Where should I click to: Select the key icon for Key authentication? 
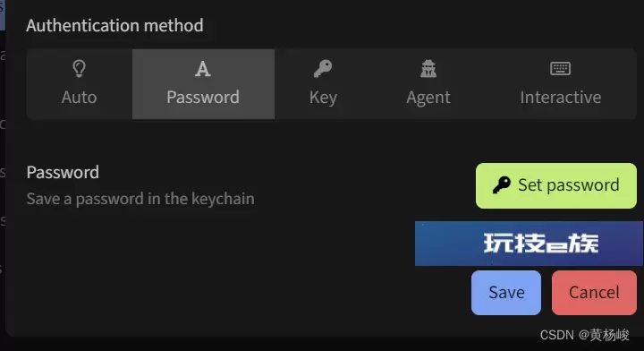(x=323, y=69)
